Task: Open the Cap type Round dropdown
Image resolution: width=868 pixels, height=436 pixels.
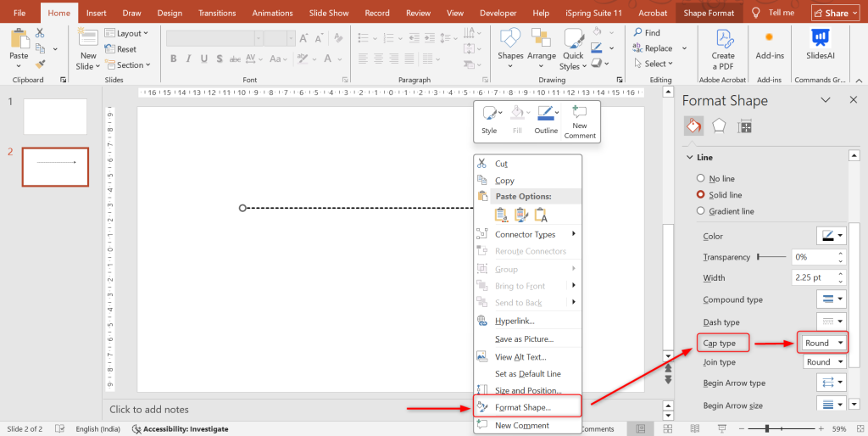Action: click(x=824, y=343)
